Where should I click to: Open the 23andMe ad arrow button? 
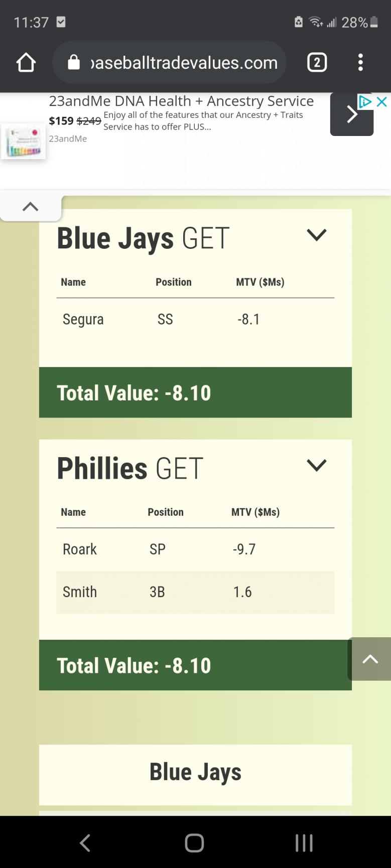(351, 115)
